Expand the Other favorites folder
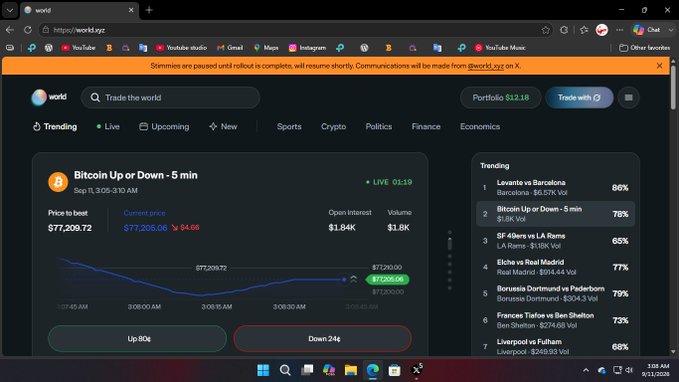 pos(644,48)
